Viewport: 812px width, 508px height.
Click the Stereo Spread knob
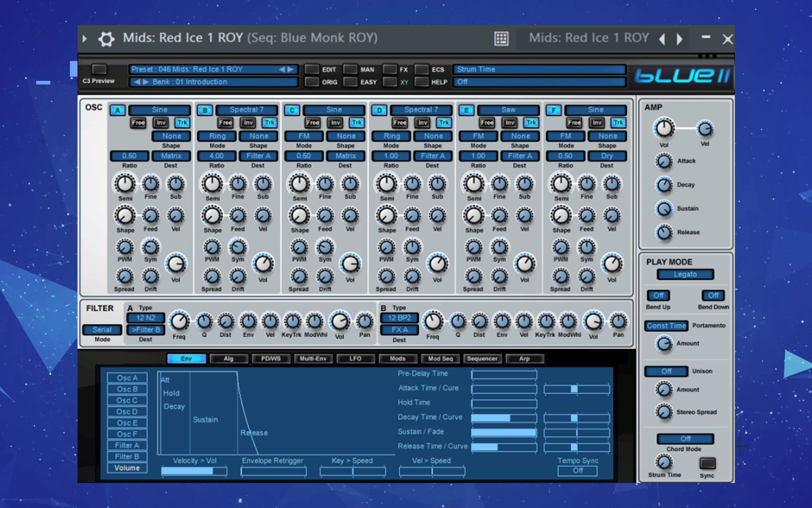click(664, 412)
